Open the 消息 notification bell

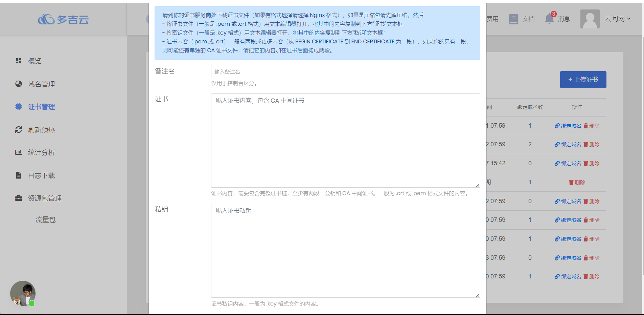pyautogui.click(x=549, y=19)
